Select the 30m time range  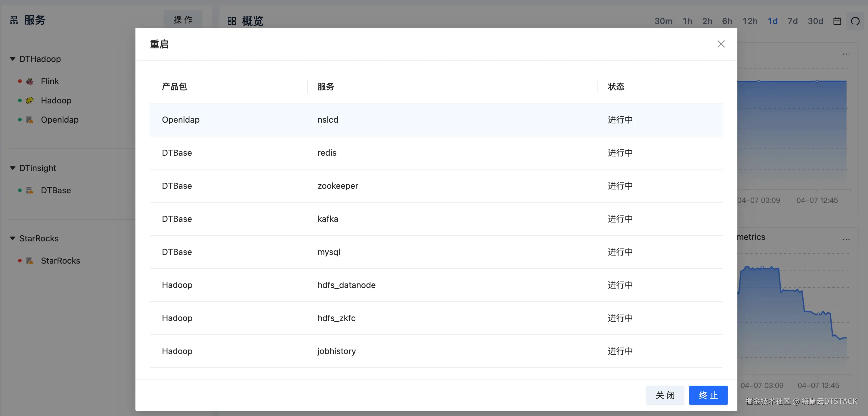pyautogui.click(x=663, y=21)
